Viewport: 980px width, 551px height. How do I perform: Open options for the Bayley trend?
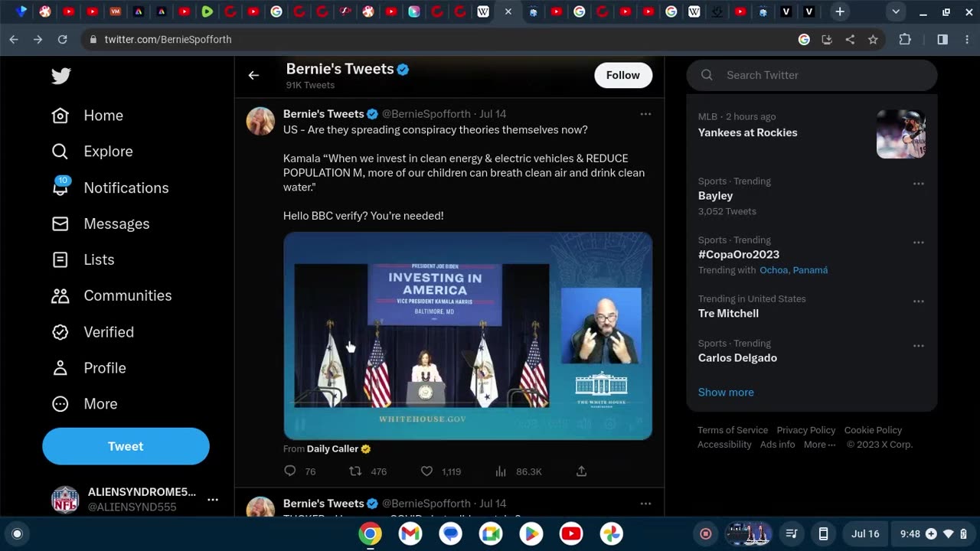918,184
